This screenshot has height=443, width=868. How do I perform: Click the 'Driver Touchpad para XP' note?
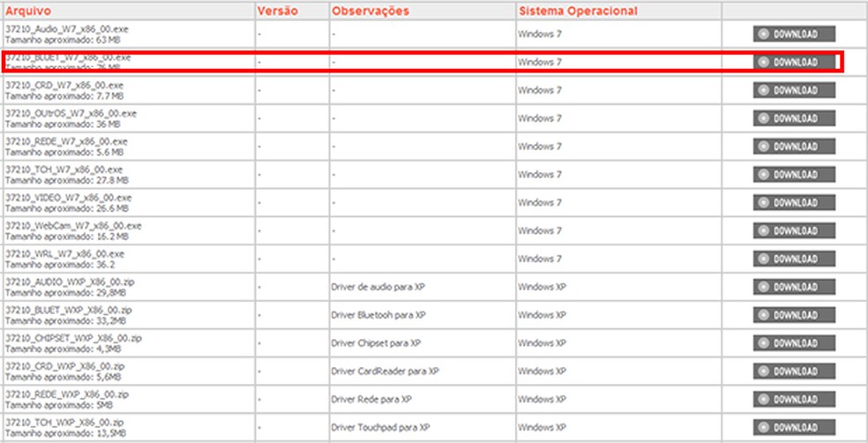pos(381,427)
